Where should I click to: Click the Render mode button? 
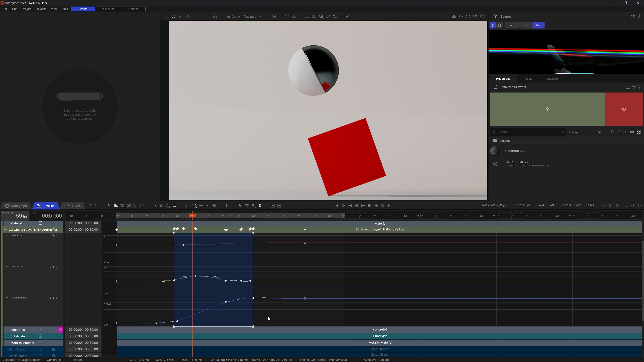click(133, 9)
